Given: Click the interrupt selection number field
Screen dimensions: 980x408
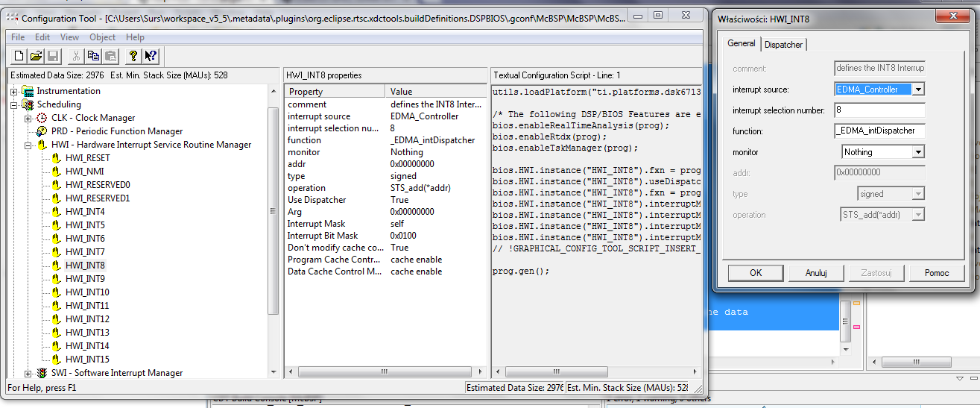Looking at the screenshot, I should point(879,110).
